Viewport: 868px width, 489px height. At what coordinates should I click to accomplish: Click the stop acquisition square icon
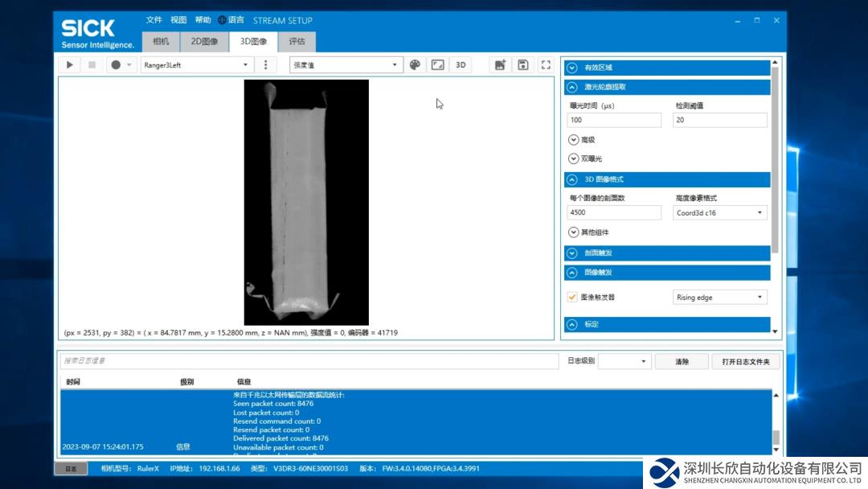point(92,65)
